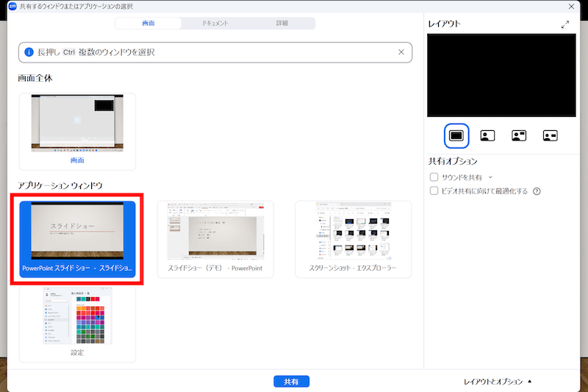The width and height of the screenshot is (588, 392).
Task: Enable the サウンドを共有 checkbox
Action: [x=434, y=177]
